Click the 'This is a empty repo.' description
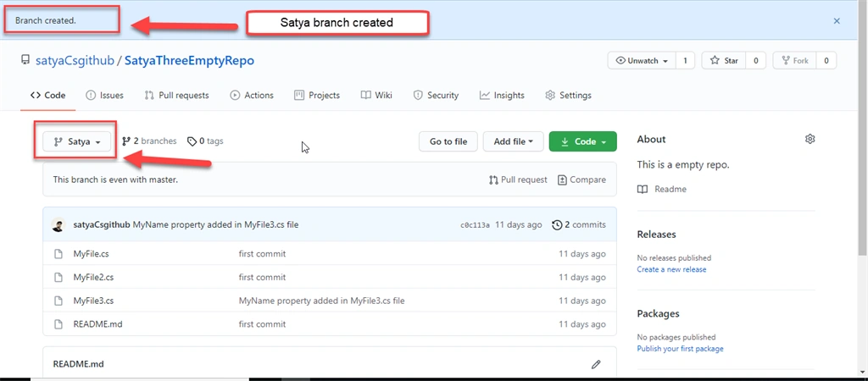Viewport: 868px width, 381px height. [683, 165]
